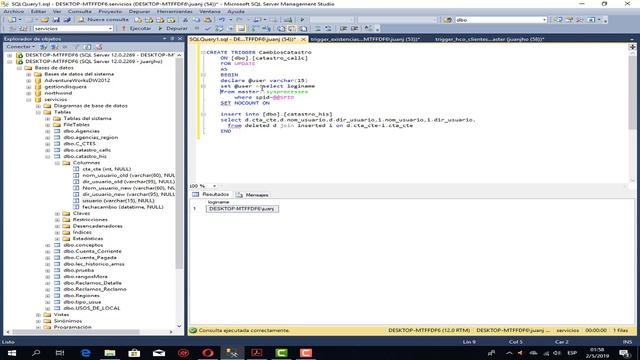The height and width of the screenshot is (360, 640).
Task: Click the Nueva consulta toolbar button
Action: 103,20
